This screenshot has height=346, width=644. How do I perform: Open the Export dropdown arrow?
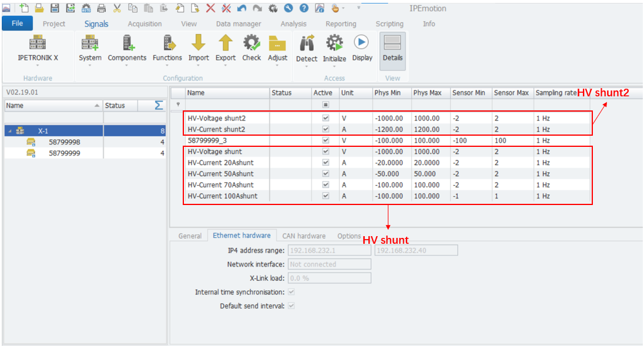[x=225, y=66]
